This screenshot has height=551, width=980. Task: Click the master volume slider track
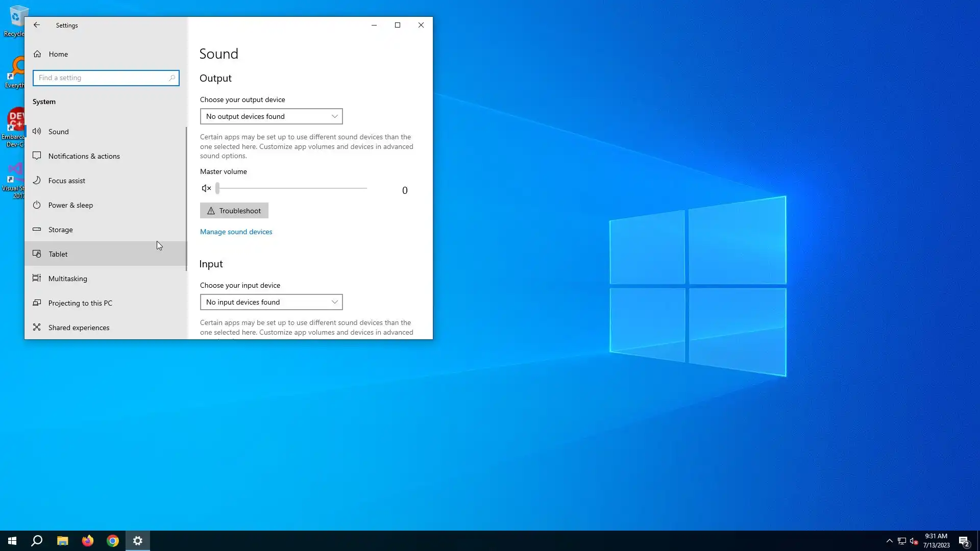pyautogui.click(x=292, y=188)
